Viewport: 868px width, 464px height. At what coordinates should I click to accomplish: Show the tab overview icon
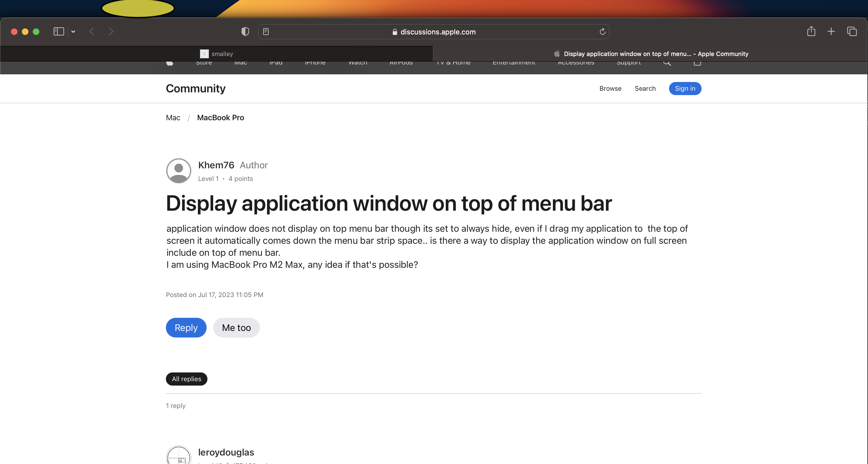(852, 31)
